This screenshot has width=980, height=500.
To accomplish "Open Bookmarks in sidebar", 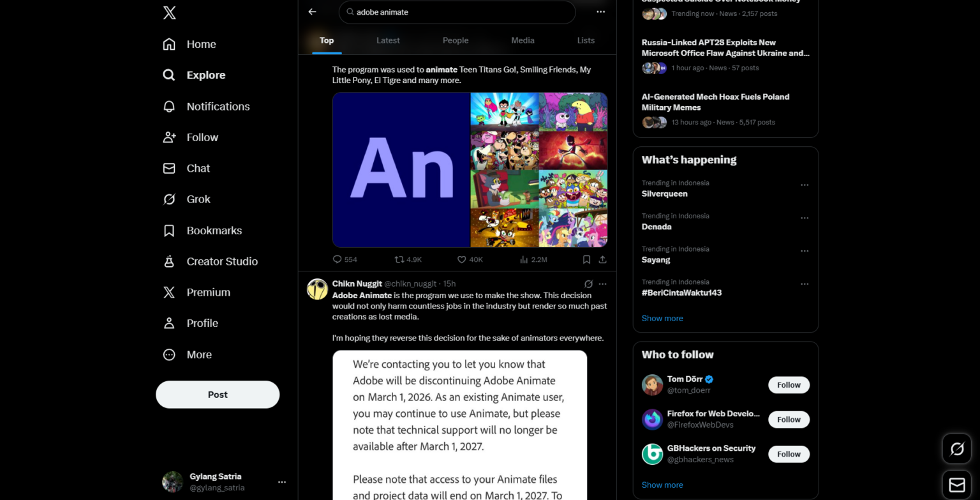I will pos(202,231).
